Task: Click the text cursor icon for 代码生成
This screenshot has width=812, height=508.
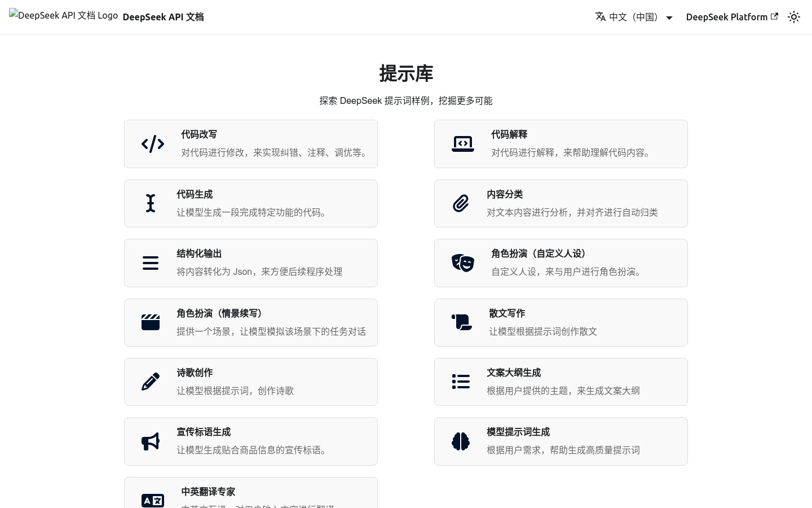Action: tap(151, 203)
